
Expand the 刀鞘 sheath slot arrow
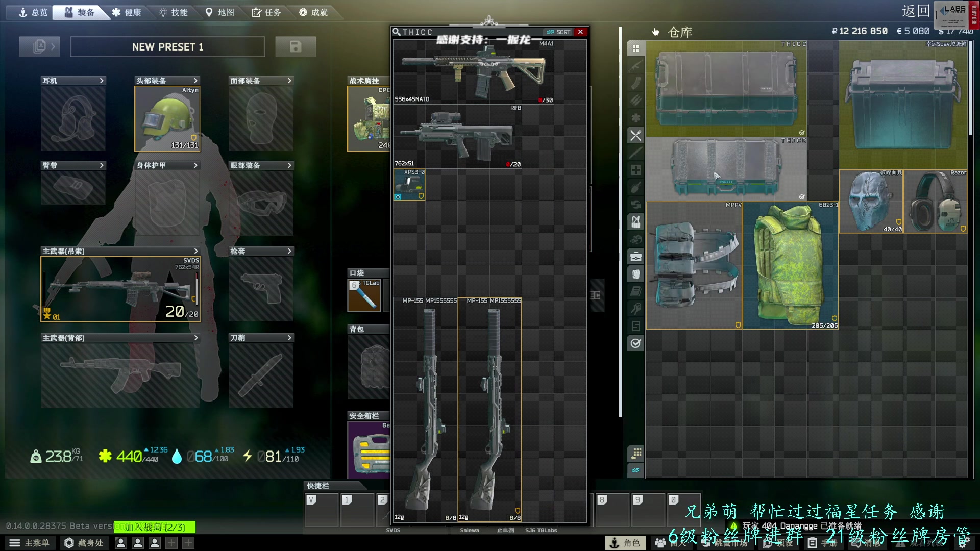click(289, 338)
